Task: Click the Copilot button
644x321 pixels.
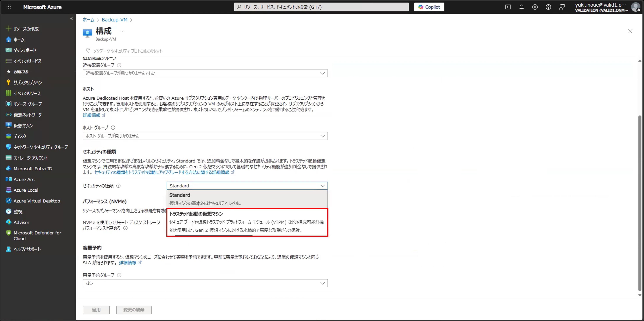Action: (429, 7)
